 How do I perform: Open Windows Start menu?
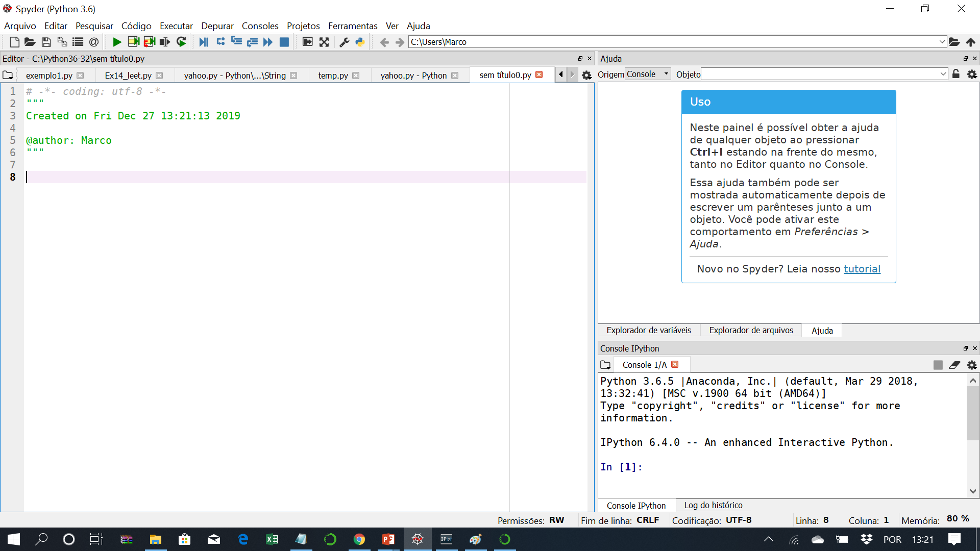[14, 539]
